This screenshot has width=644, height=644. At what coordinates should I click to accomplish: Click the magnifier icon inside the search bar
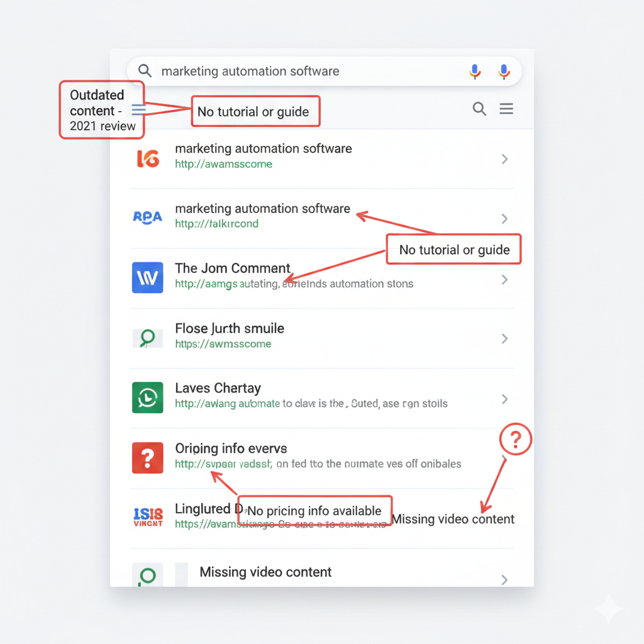(145, 71)
